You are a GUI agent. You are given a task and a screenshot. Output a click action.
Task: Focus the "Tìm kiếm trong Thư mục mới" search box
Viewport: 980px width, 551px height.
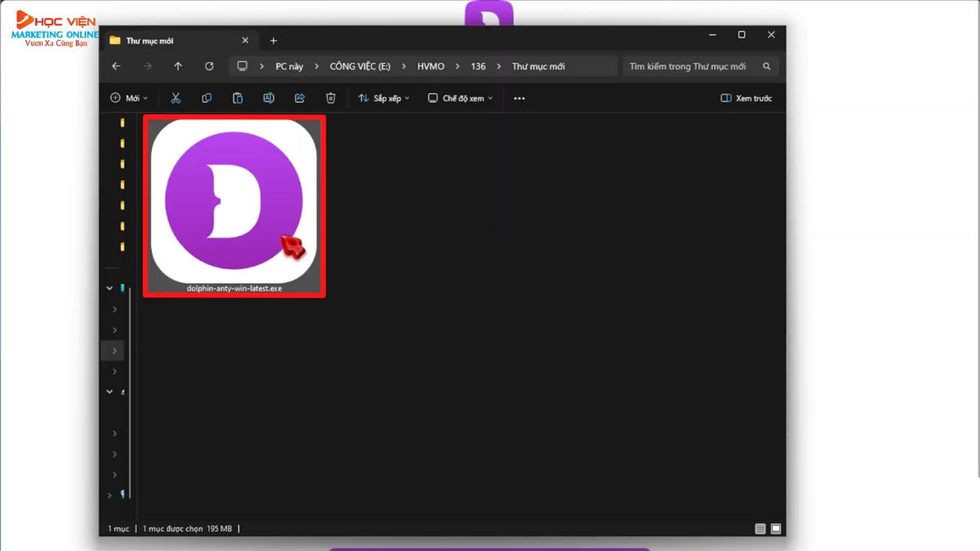point(701,66)
